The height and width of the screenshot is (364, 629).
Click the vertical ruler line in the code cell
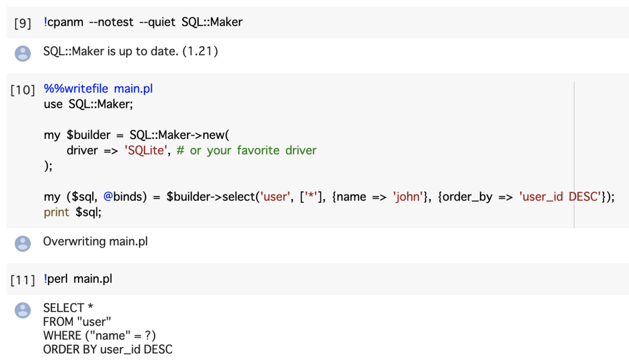tap(574, 155)
